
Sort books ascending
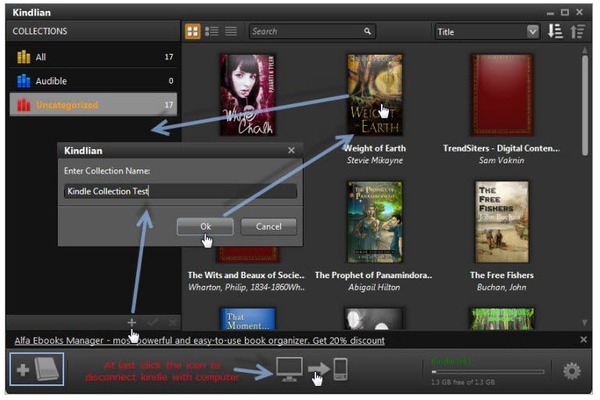coord(577,31)
